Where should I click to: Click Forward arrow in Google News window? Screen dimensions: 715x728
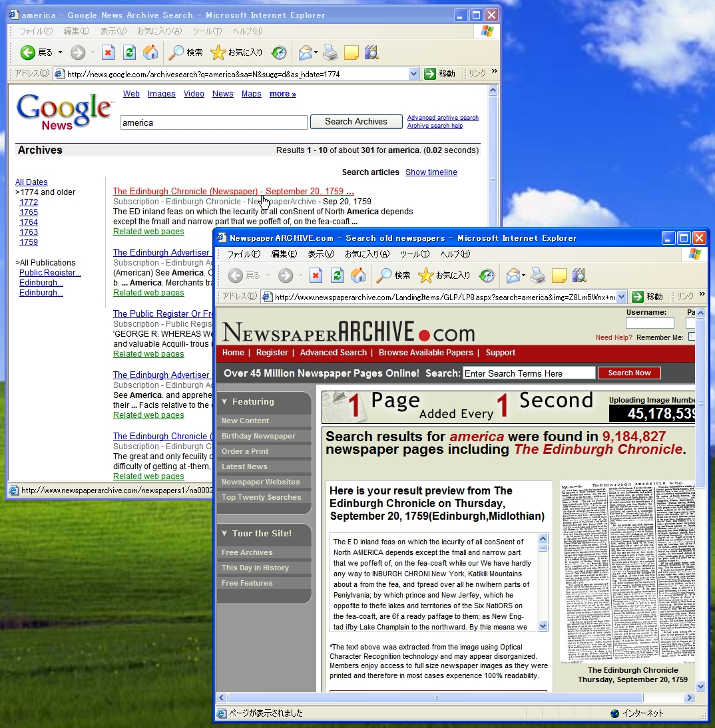pyautogui.click(x=78, y=53)
